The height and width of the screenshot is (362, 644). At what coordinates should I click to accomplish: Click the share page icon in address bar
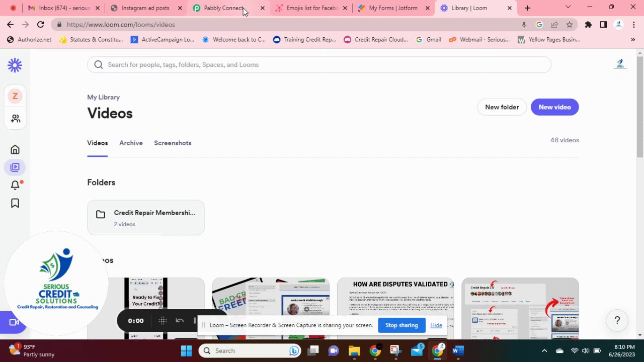click(554, 24)
